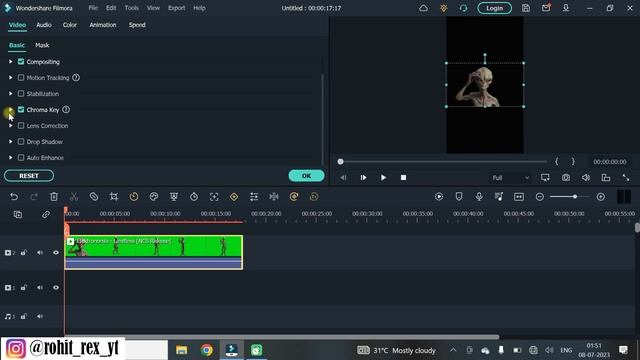Click the audio waveform icon in toolbar

(274, 197)
